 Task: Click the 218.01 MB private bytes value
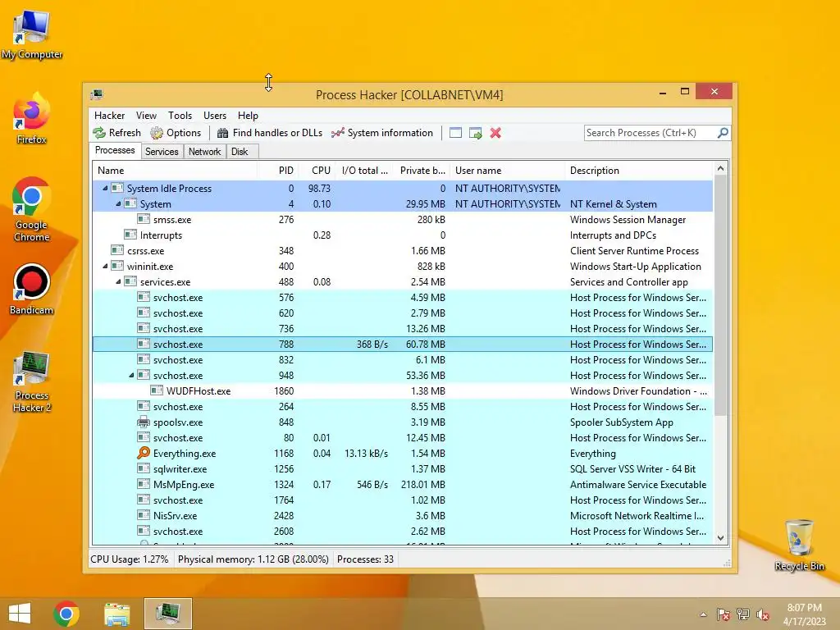point(423,484)
